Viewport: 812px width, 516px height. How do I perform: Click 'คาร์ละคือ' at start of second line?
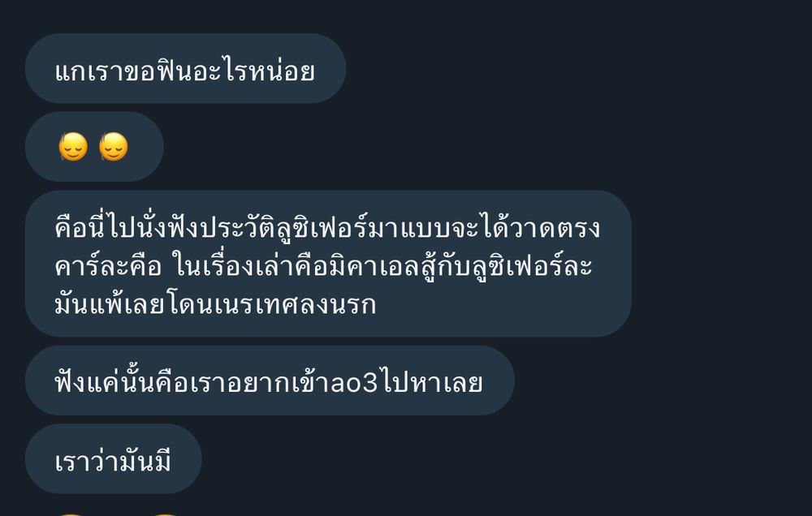click(x=108, y=267)
